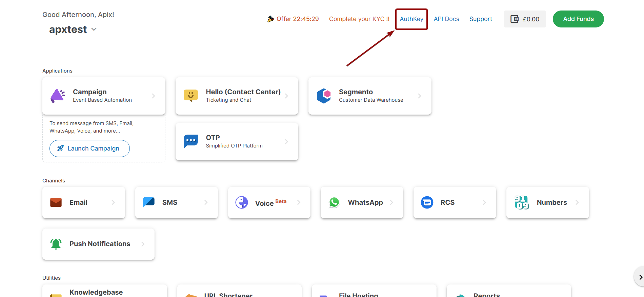
Task: Click the Customer Data Warehouse subtitle
Action: (371, 100)
